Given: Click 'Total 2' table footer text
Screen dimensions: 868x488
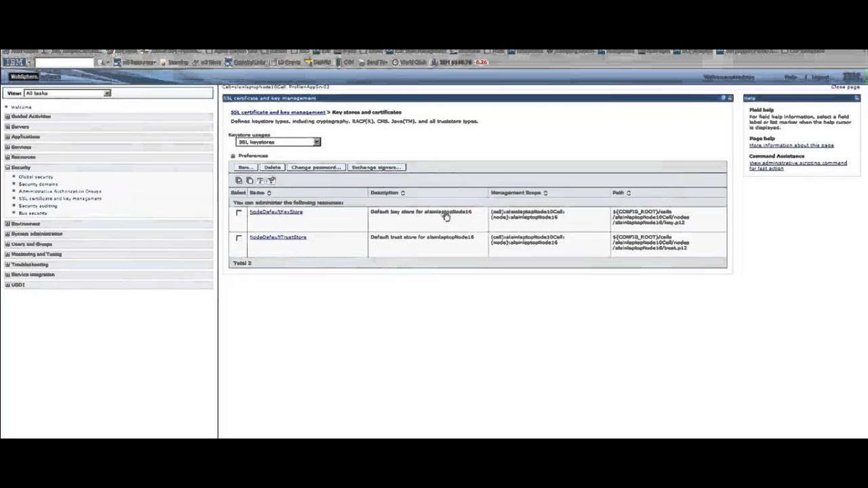Looking at the screenshot, I should click(x=242, y=263).
